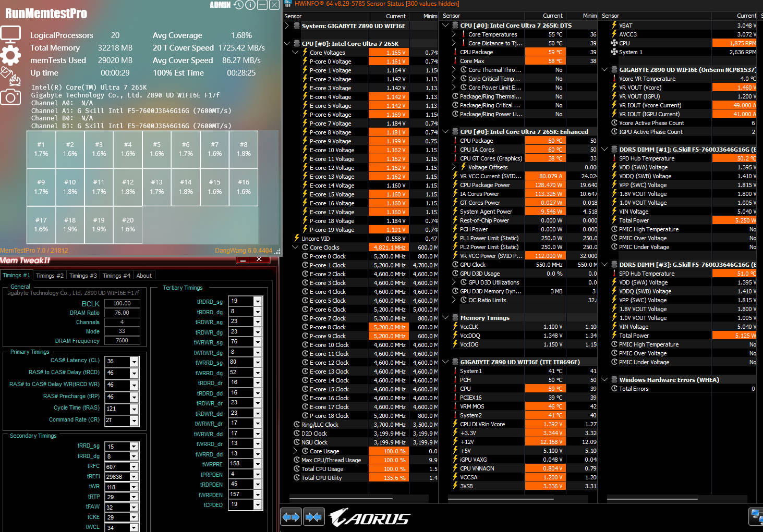Image resolution: width=763 pixels, height=532 pixels.
Task: Expand the Voltage Offsets group
Action: 454,167
